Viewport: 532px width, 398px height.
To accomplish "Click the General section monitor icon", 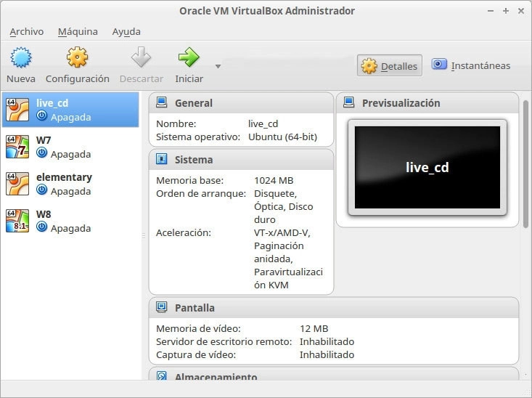I will [x=162, y=102].
